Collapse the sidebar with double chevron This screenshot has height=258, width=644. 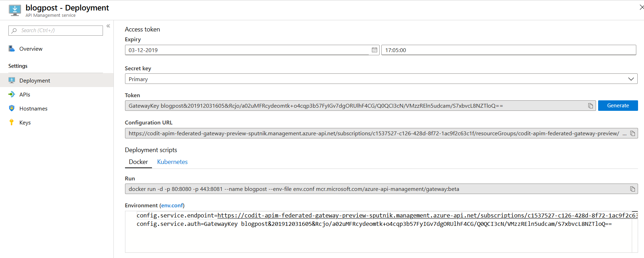pyautogui.click(x=108, y=26)
